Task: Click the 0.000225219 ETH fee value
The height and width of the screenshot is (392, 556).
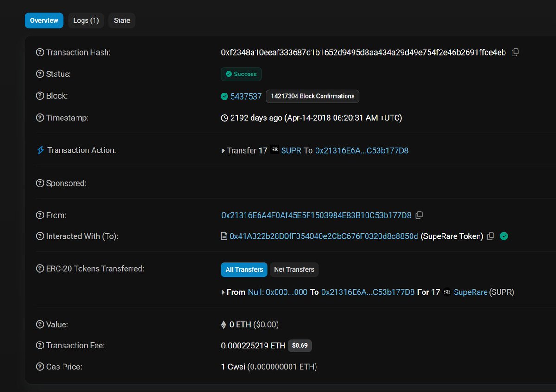Action: tap(253, 345)
